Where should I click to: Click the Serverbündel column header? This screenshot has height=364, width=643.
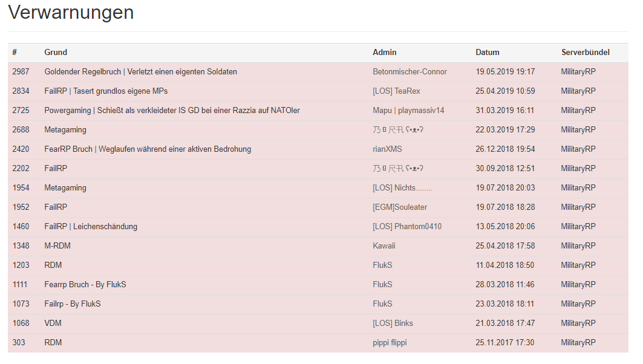tap(585, 52)
